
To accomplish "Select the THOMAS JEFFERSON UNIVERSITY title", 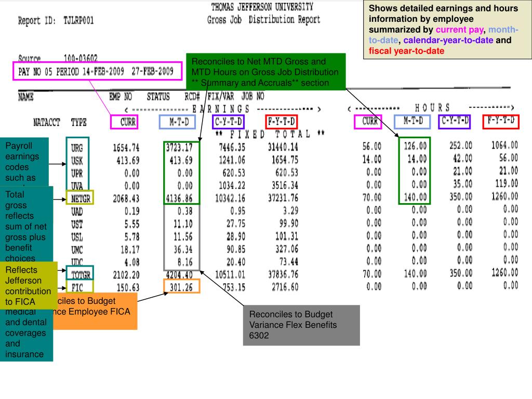I will pos(262,7).
